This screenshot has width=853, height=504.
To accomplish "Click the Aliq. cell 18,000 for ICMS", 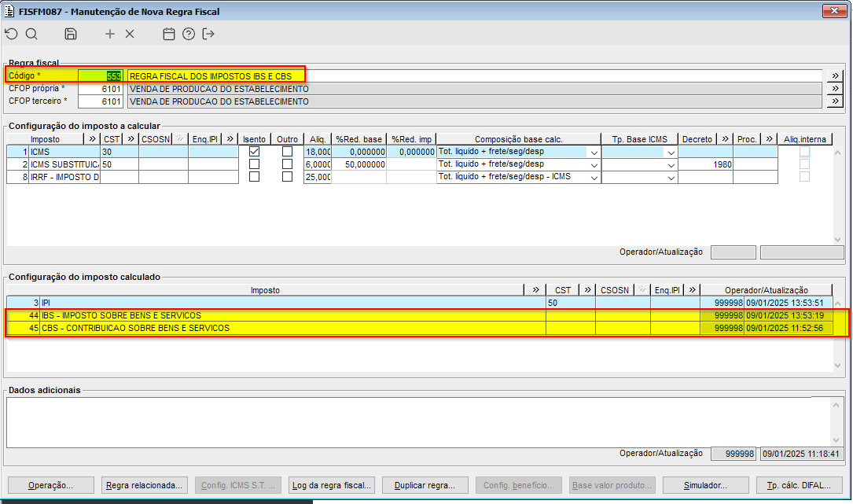I will (x=318, y=152).
